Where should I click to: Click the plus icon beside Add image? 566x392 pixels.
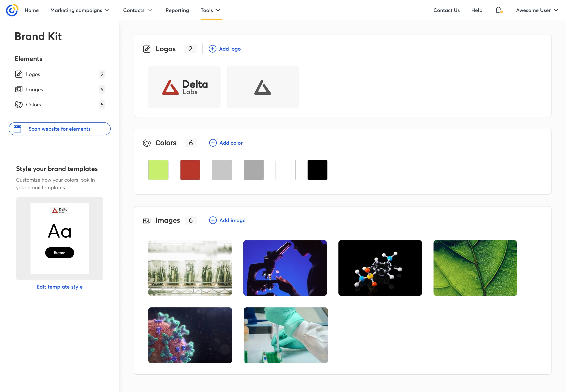pos(213,220)
